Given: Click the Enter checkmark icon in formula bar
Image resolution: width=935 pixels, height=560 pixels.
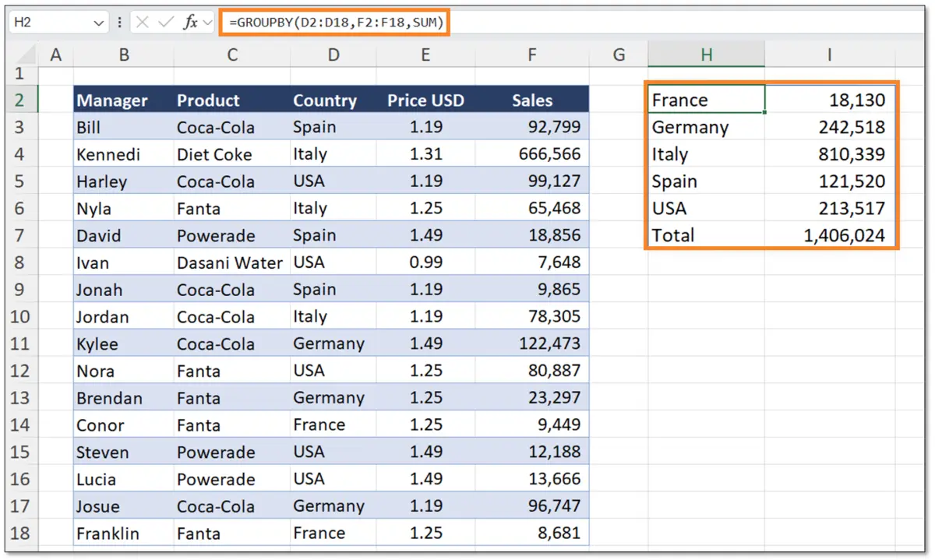Looking at the screenshot, I should [x=165, y=23].
